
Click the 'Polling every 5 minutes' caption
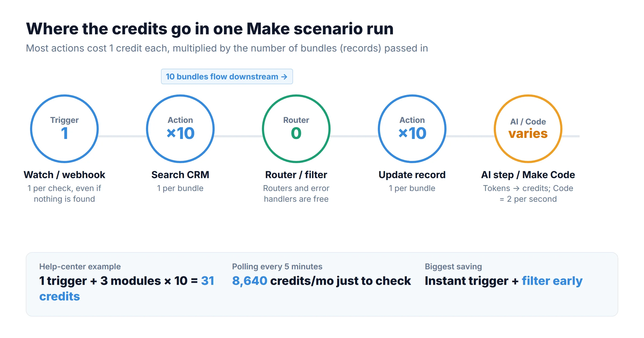[277, 266]
